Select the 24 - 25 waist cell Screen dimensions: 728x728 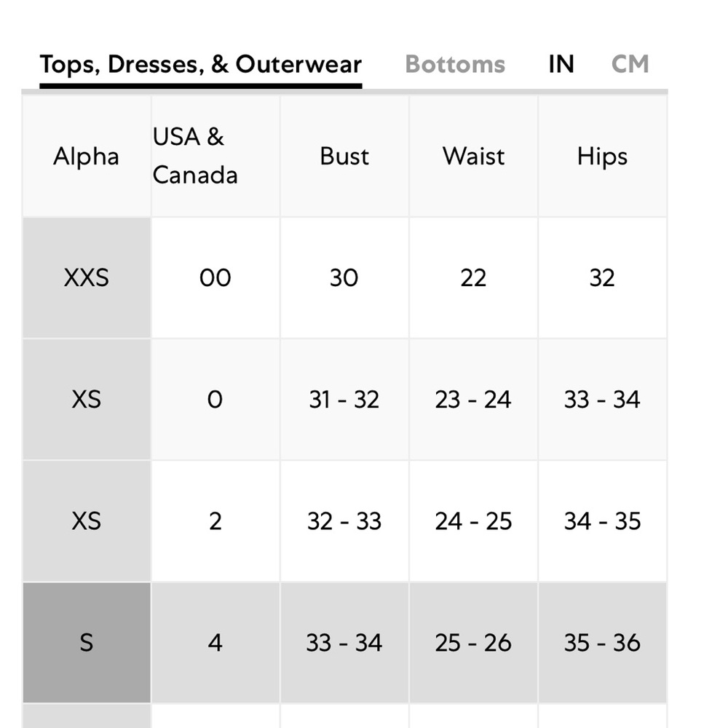473,521
